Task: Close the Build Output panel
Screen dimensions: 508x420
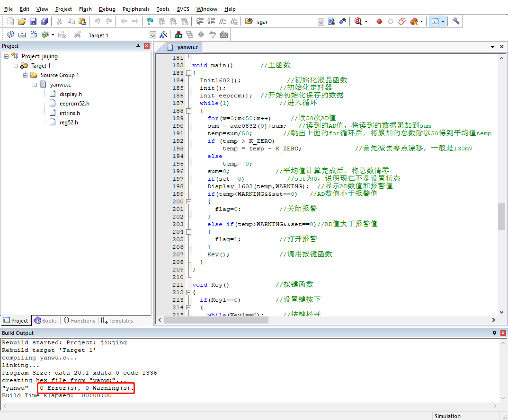Action: coord(503,332)
